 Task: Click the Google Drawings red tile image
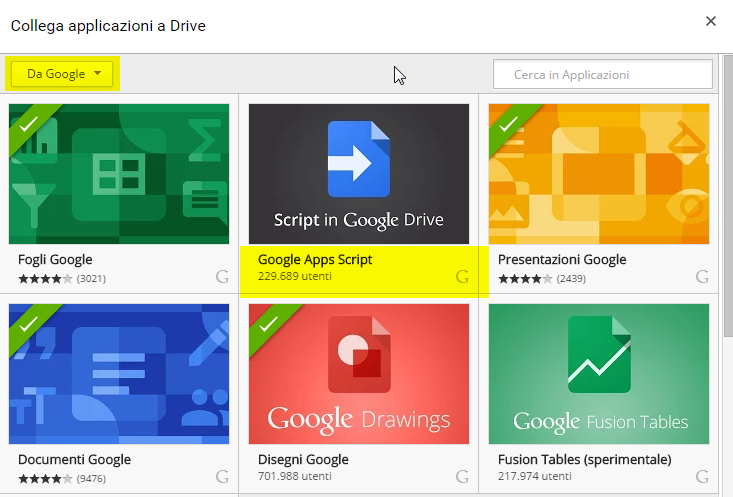pos(359,374)
